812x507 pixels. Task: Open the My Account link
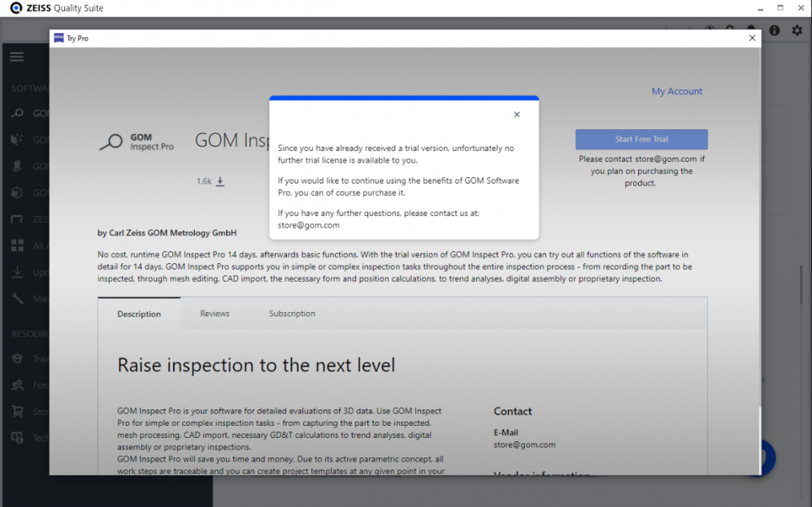[x=677, y=91]
